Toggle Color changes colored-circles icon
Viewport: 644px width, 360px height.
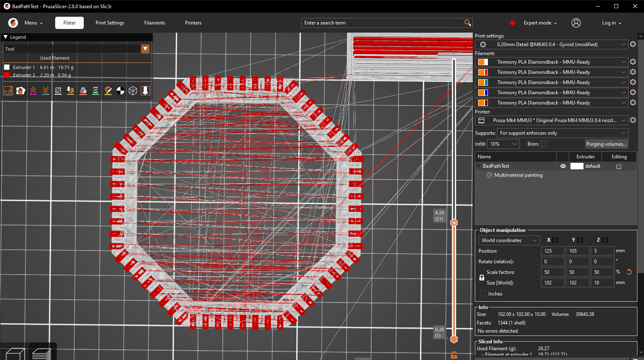point(83,91)
